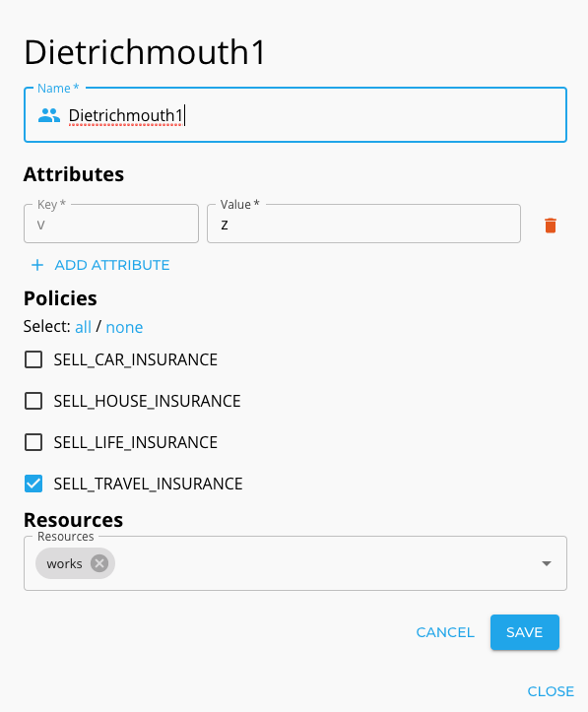Save the group changes
The image size is (588, 712).
point(524,632)
